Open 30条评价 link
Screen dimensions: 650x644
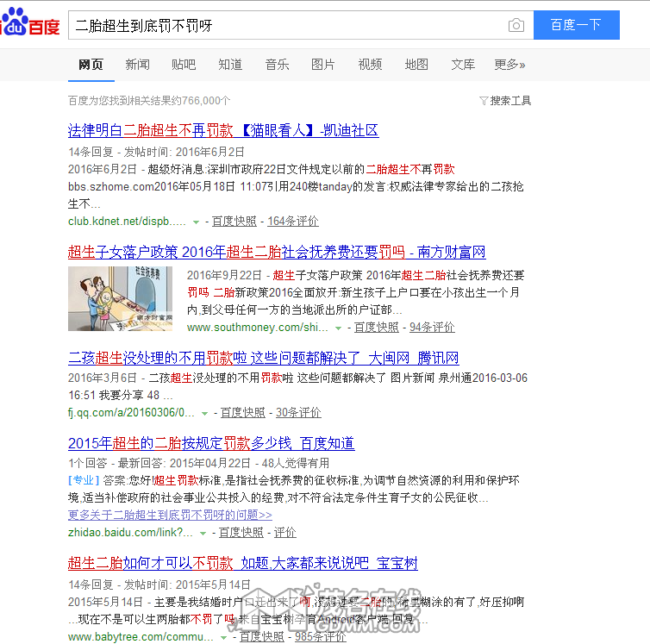click(298, 413)
